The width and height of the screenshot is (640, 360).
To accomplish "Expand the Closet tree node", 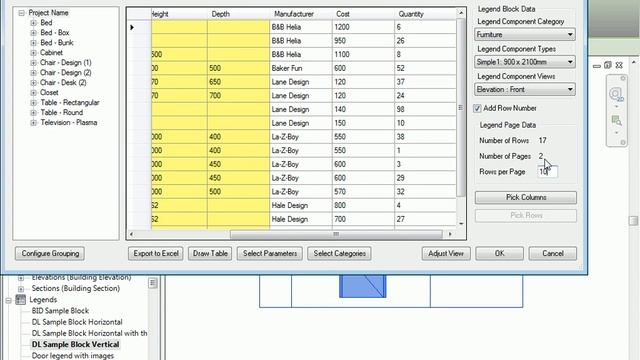I will [33, 93].
